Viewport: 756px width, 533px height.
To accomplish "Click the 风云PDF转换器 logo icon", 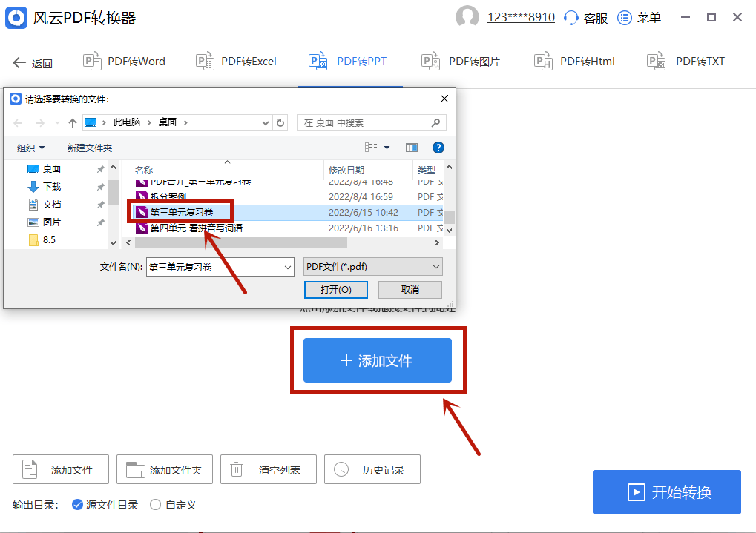I will coord(16,17).
